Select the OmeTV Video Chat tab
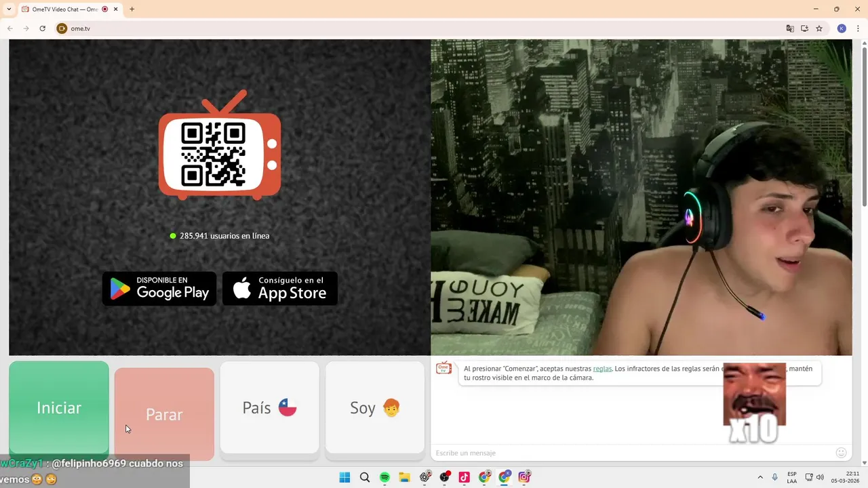Viewport: 868px width, 488px height. (x=64, y=9)
